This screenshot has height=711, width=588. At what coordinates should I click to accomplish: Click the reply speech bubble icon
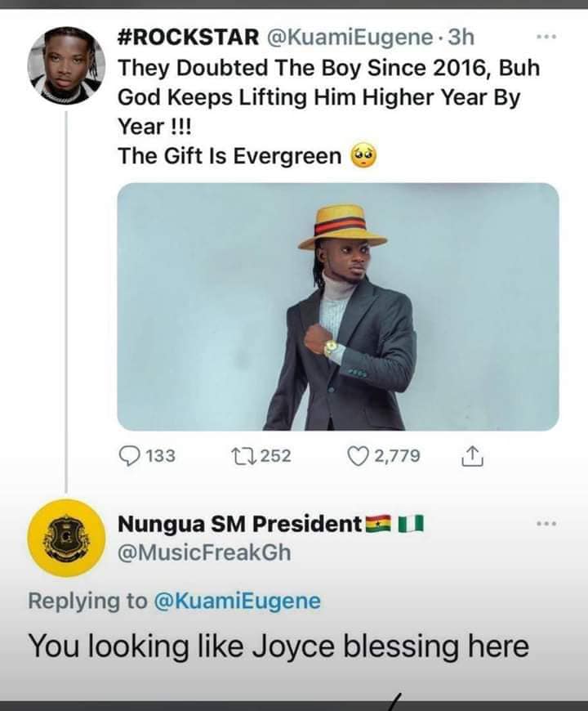(x=130, y=456)
